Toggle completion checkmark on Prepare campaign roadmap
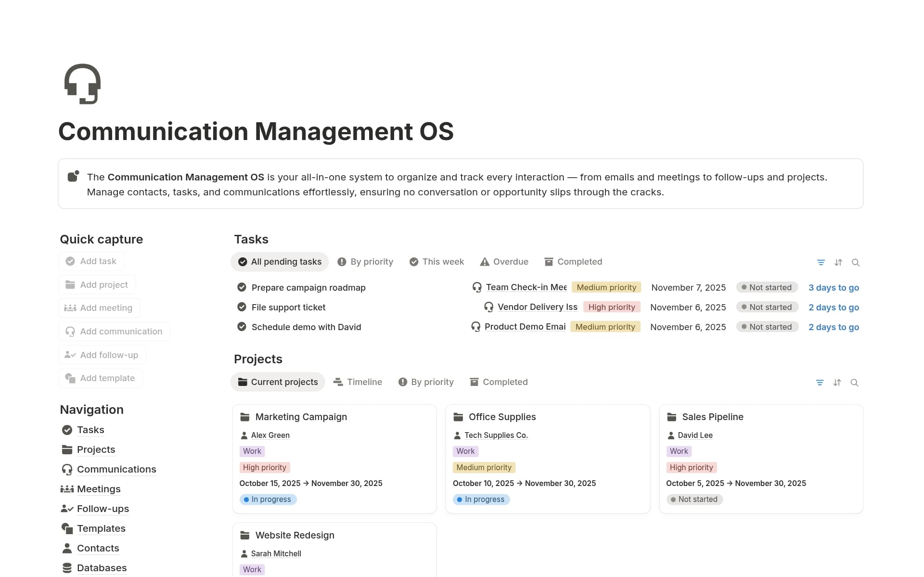The image size is (924, 577). tap(241, 287)
